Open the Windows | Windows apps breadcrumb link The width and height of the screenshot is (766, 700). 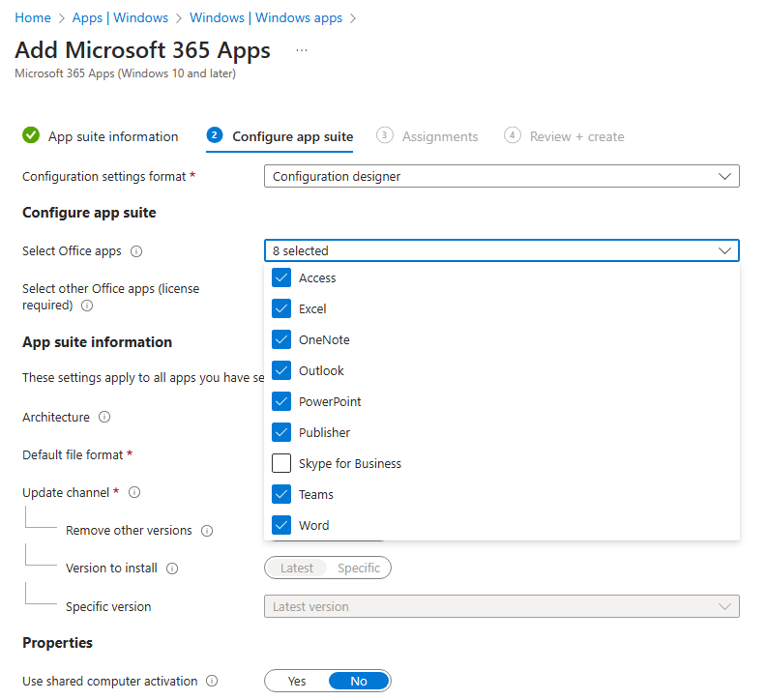click(266, 17)
